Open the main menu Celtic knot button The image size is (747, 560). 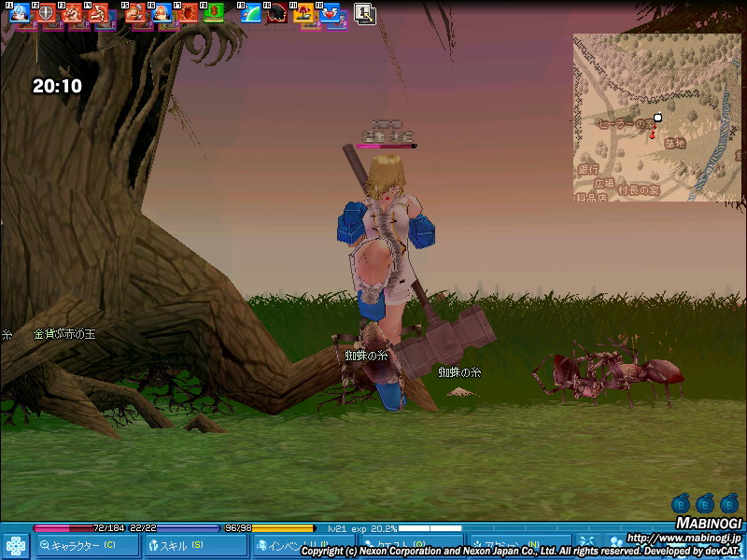tap(16, 546)
